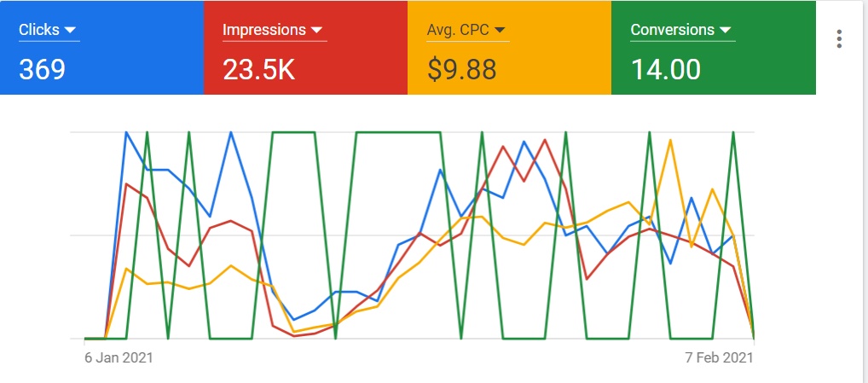This screenshot has width=868, height=383.
Task: Open the three-dot more options menu
Action: coord(840,39)
